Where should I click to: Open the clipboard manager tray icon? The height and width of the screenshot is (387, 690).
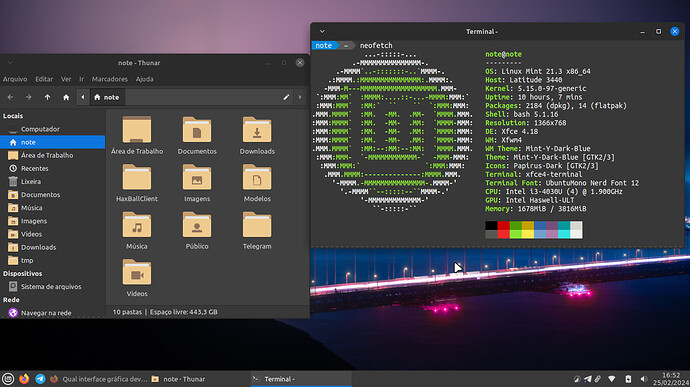tap(598, 379)
